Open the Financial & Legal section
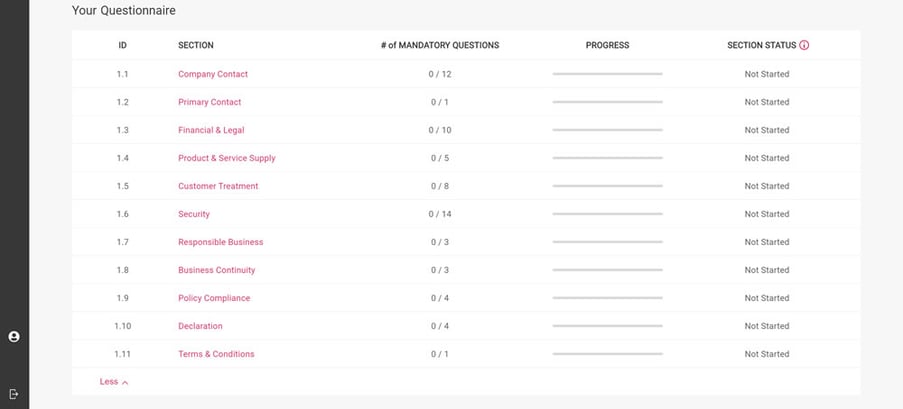903x409 pixels. click(x=211, y=130)
